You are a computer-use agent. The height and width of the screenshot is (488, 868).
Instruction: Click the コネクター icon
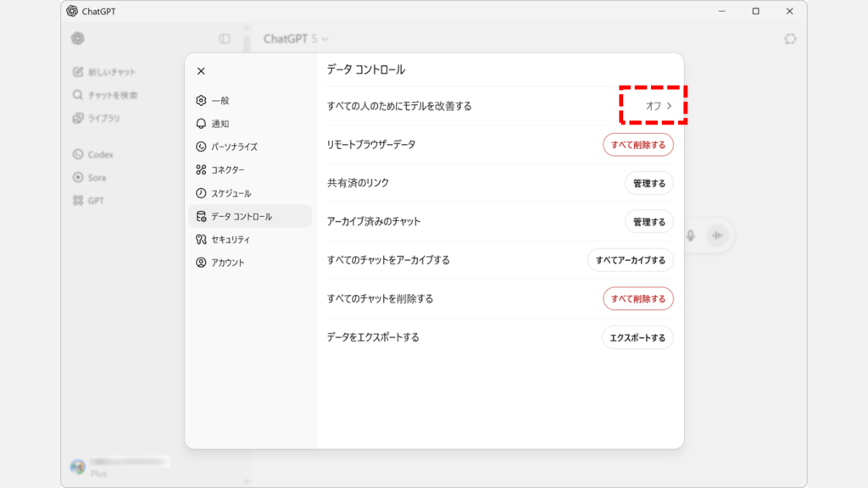click(x=201, y=169)
